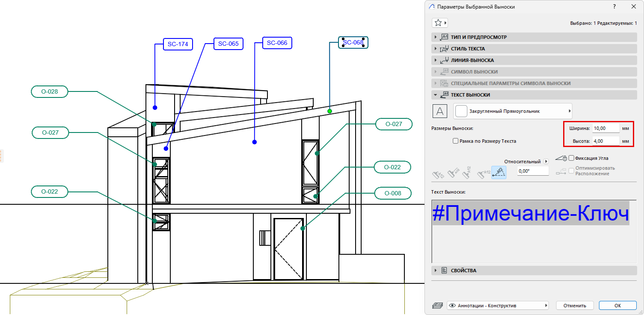Click the 'Ширина' width input field

coord(606,128)
